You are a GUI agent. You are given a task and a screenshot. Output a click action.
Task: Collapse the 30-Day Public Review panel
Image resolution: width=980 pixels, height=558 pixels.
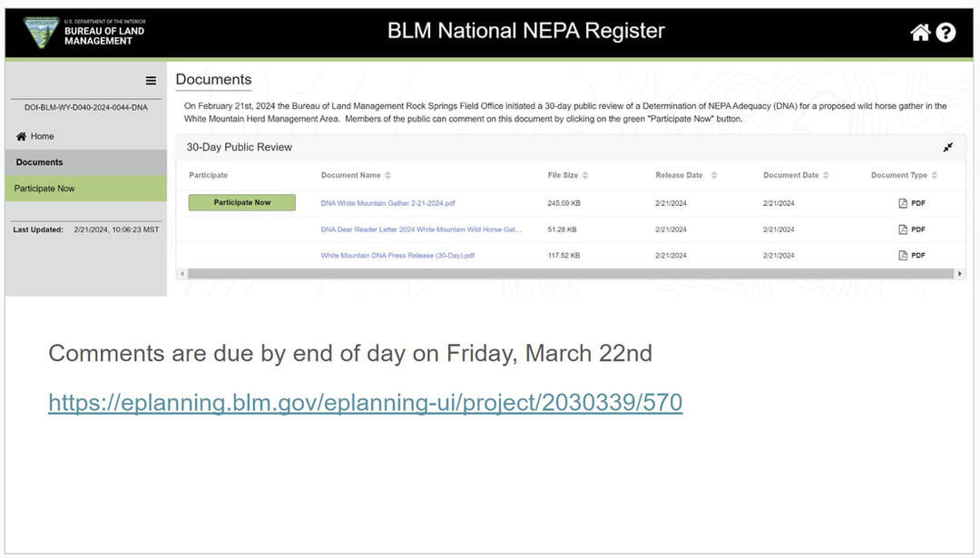click(x=947, y=147)
